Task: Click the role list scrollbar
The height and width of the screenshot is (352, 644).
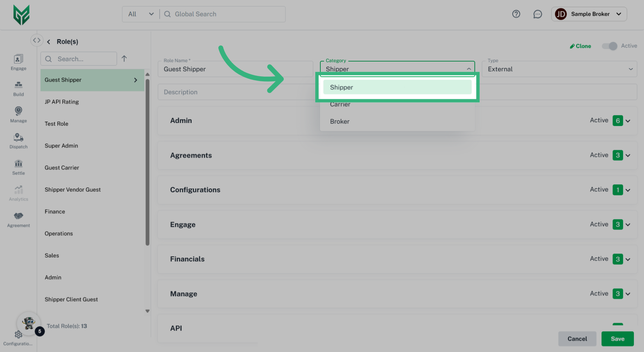Action: 147,161
